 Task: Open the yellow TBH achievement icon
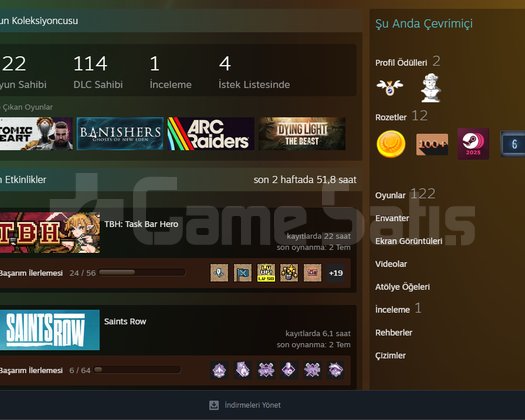tap(266, 273)
